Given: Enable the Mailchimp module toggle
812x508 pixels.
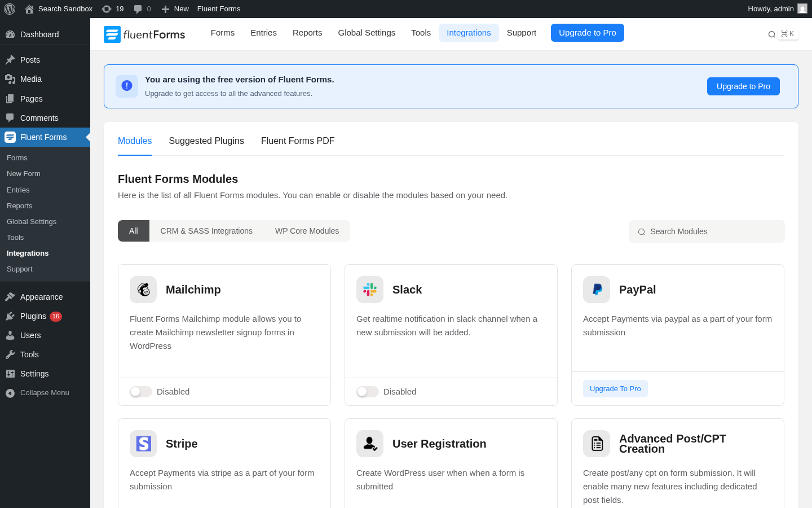Looking at the screenshot, I should click(141, 392).
